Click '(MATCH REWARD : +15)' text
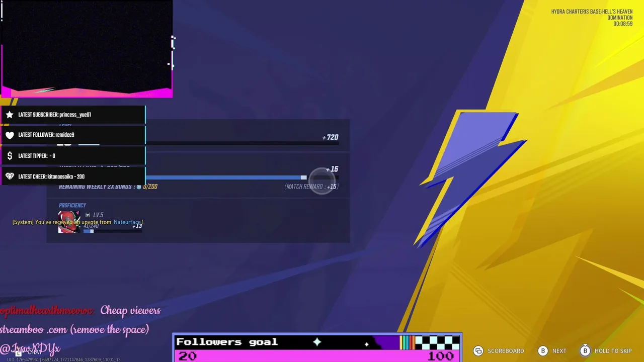Screen dimensions: 644x362 311,187
